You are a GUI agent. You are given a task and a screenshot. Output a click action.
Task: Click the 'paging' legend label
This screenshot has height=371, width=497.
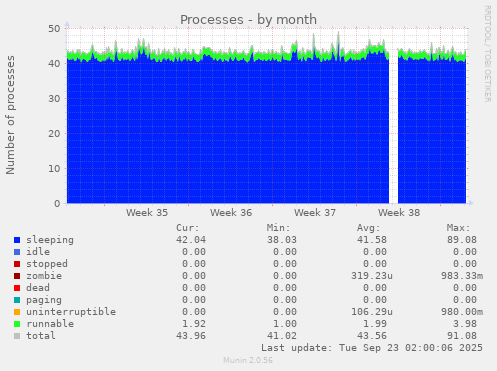coord(44,300)
